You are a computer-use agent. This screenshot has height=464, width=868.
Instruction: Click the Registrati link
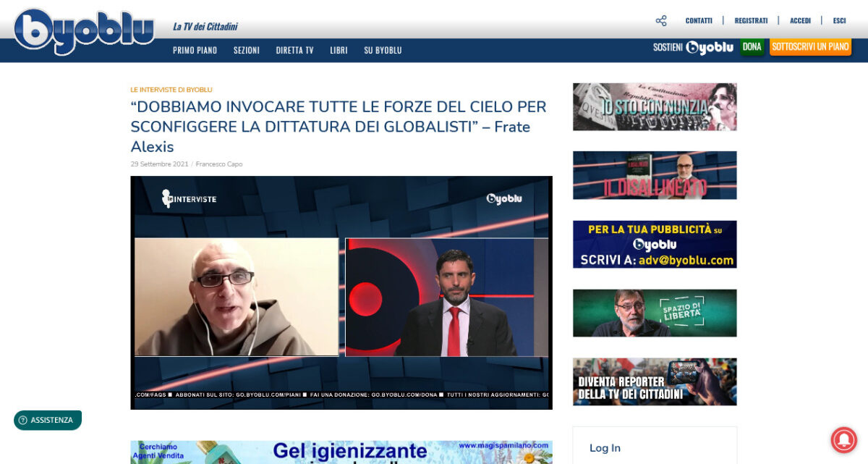[x=751, y=21]
